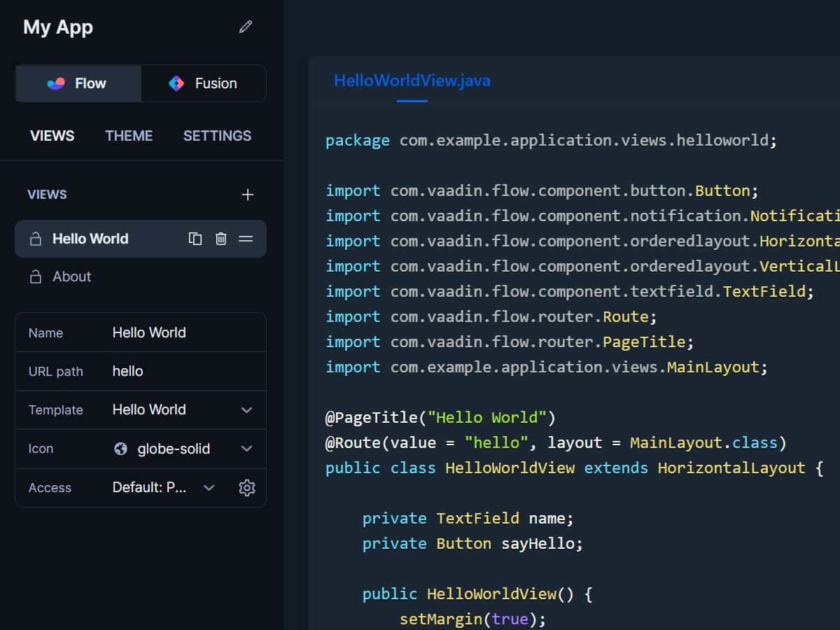Click the Flow logo icon
Image resolution: width=840 pixels, height=630 pixels.
point(55,83)
